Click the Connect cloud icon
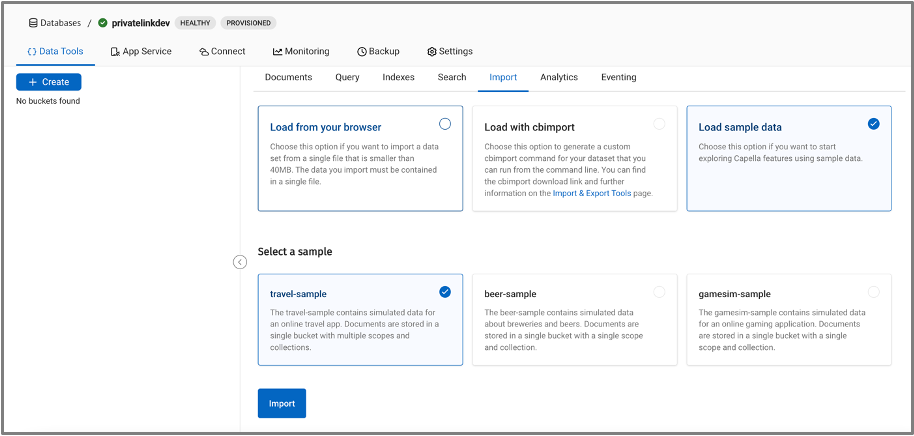 tap(204, 51)
